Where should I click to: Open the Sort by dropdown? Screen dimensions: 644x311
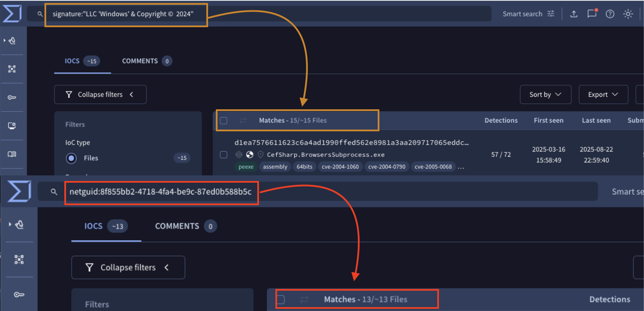click(x=546, y=95)
